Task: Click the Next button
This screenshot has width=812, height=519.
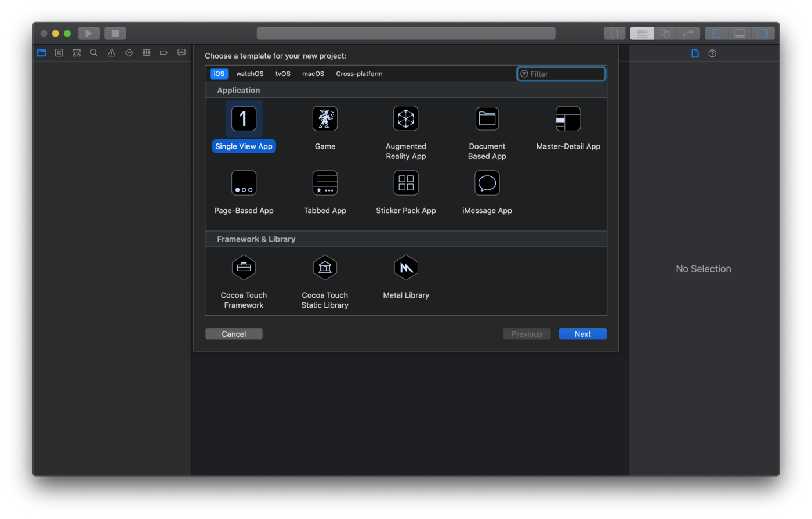Action: [583, 334]
